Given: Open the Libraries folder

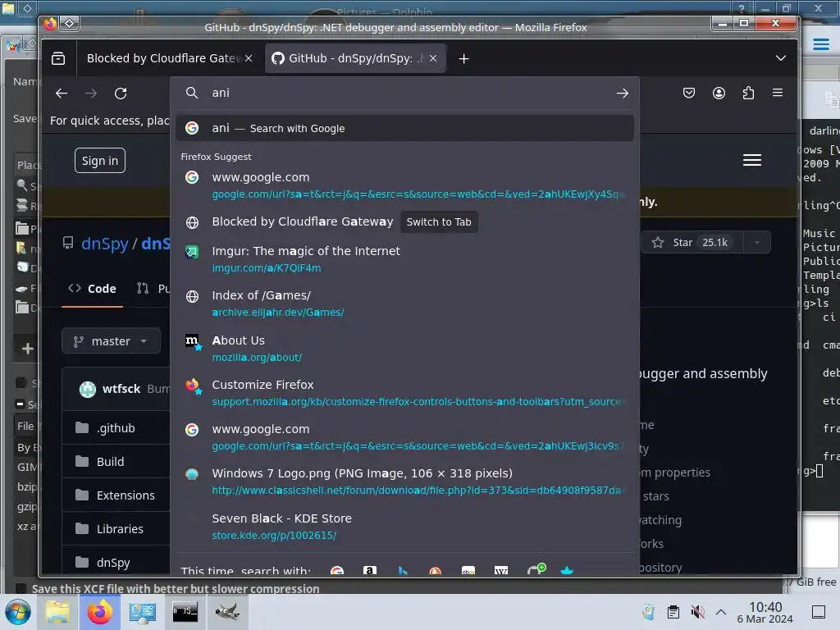Looking at the screenshot, I should pos(120,529).
